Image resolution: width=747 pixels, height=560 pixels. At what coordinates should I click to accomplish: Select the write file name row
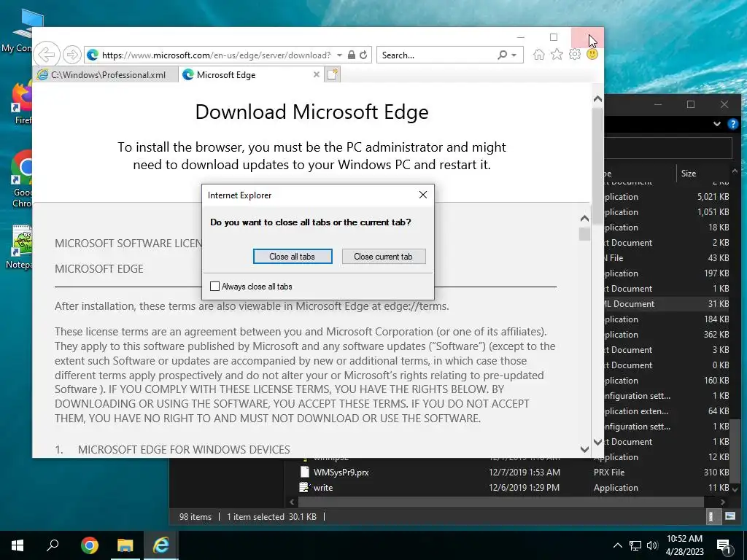point(323,488)
